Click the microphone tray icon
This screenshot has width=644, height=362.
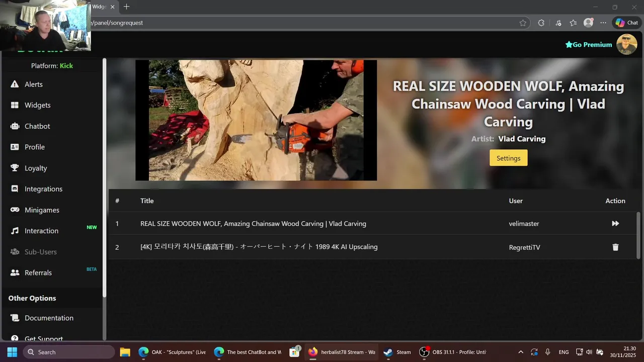click(547, 352)
